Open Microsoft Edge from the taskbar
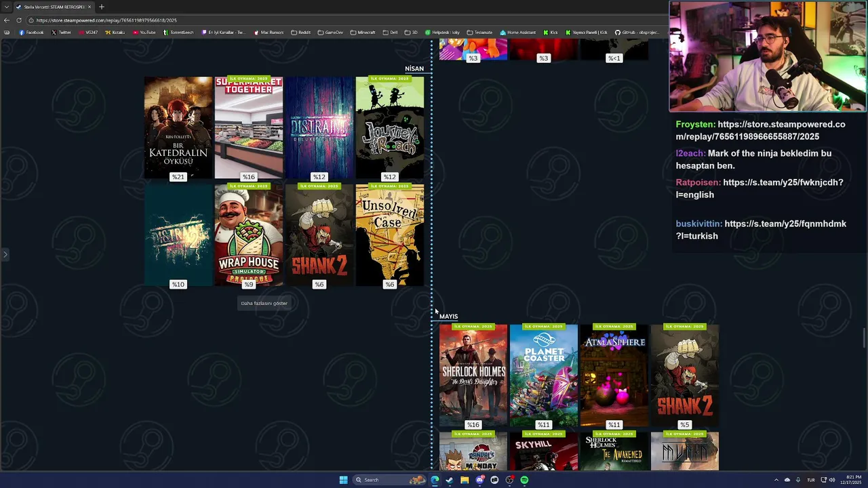Screen dimensions: 868x488 (x=435, y=480)
